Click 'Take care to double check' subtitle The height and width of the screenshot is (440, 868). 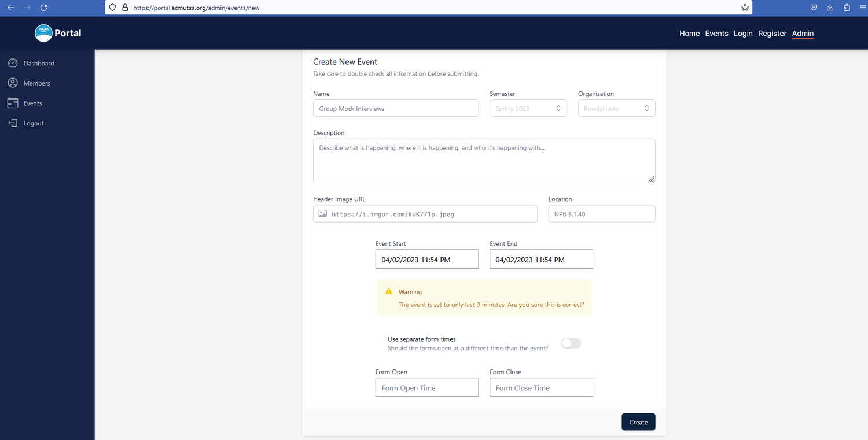click(x=396, y=74)
